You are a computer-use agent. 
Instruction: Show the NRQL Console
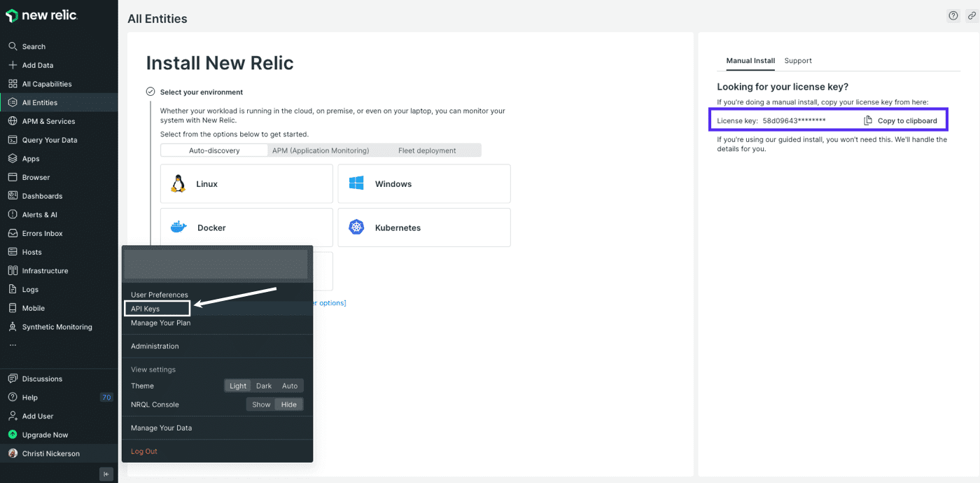(260, 404)
